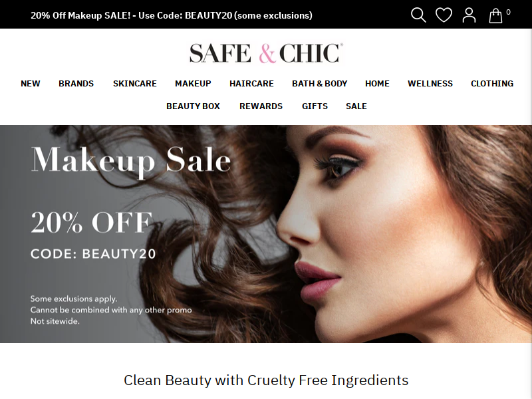Open the wishlist heart icon
Screen dimensions: 532x399
444,15
